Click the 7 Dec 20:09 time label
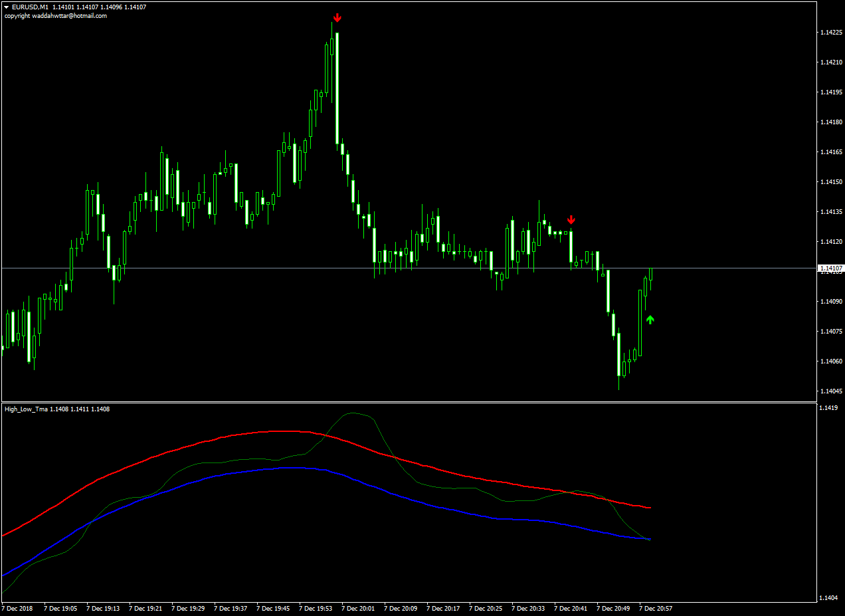This screenshot has height=616, width=845. click(x=401, y=608)
